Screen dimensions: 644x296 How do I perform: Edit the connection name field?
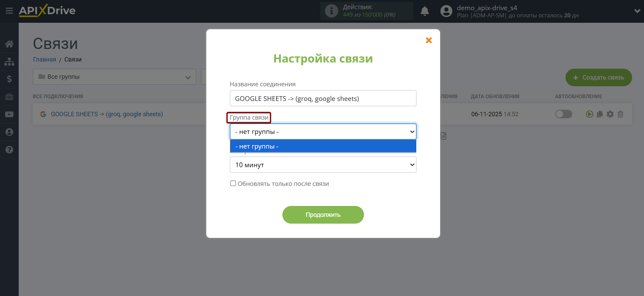323,98
